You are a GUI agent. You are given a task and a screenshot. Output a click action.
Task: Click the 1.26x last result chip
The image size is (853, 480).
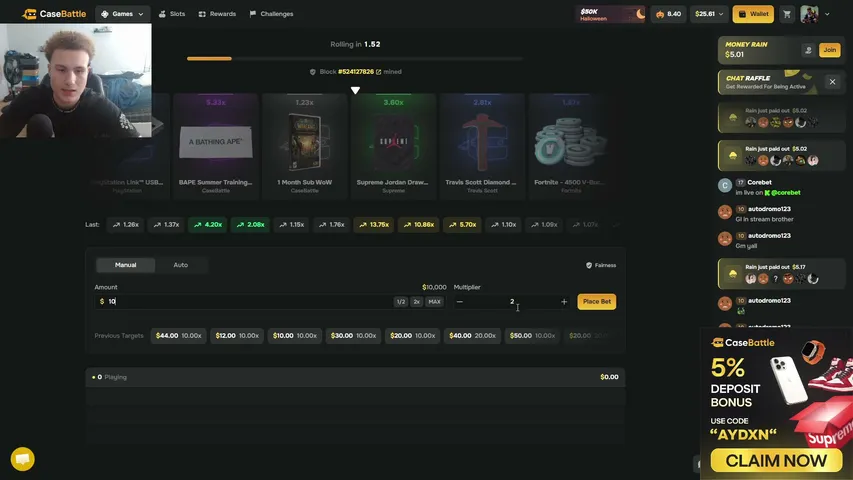(126, 225)
